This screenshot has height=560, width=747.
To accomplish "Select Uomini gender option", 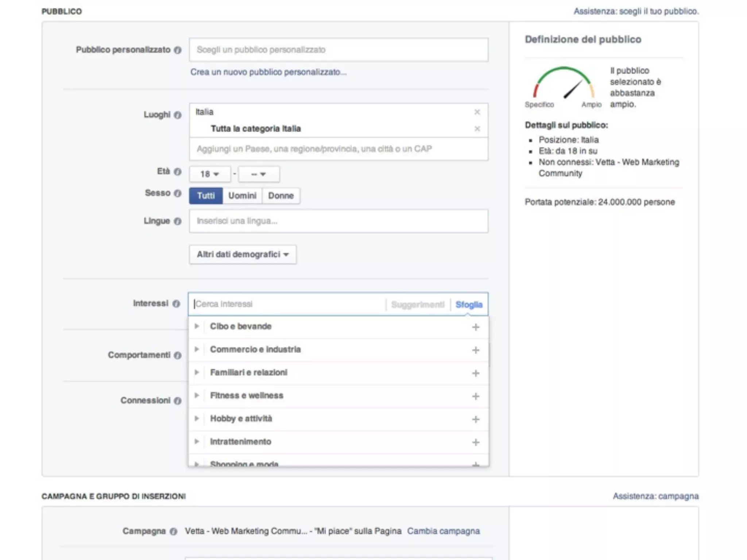I will tap(242, 196).
